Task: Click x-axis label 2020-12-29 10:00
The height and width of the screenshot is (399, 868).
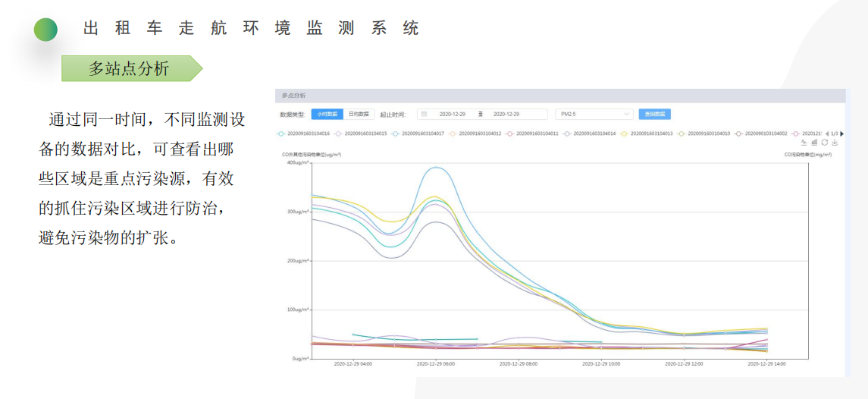Action: pos(601,365)
